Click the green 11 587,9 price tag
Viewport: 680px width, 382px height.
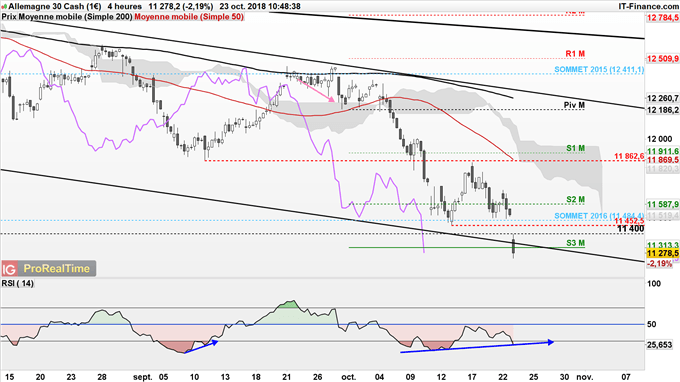(x=662, y=204)
